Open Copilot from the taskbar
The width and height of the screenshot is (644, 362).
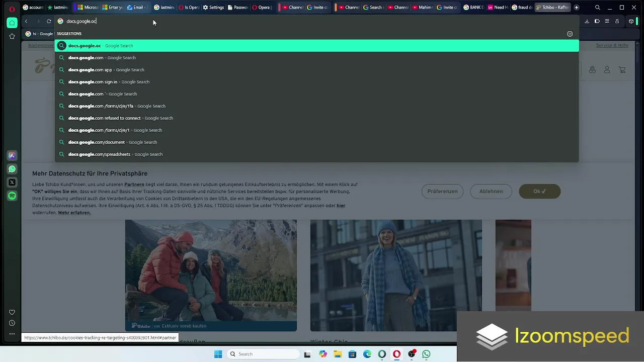pos(323,354)
